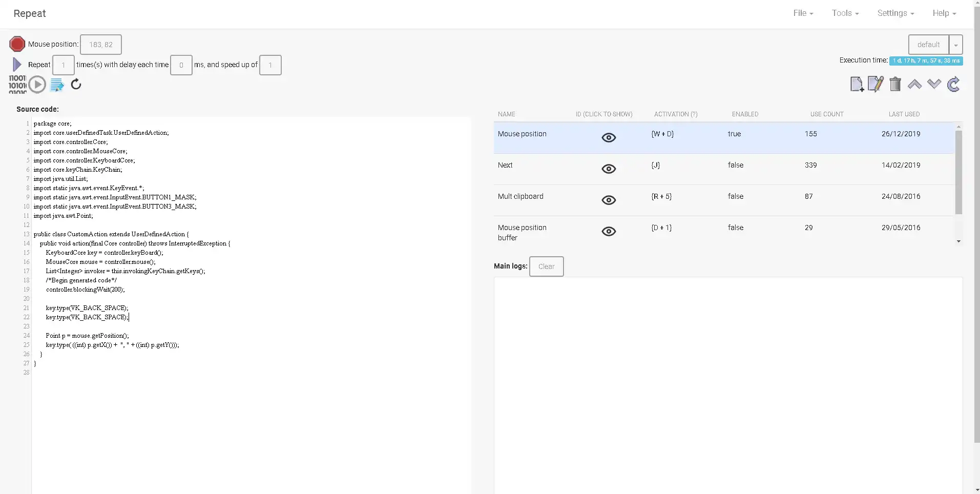Click the red stop record icon

pyautogui.click(x=17, y=44)
